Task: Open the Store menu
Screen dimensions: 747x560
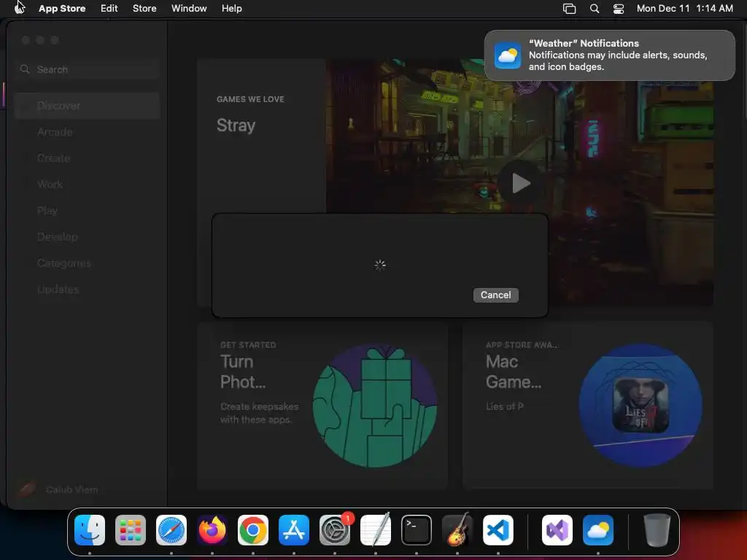Action: [144, 9]
